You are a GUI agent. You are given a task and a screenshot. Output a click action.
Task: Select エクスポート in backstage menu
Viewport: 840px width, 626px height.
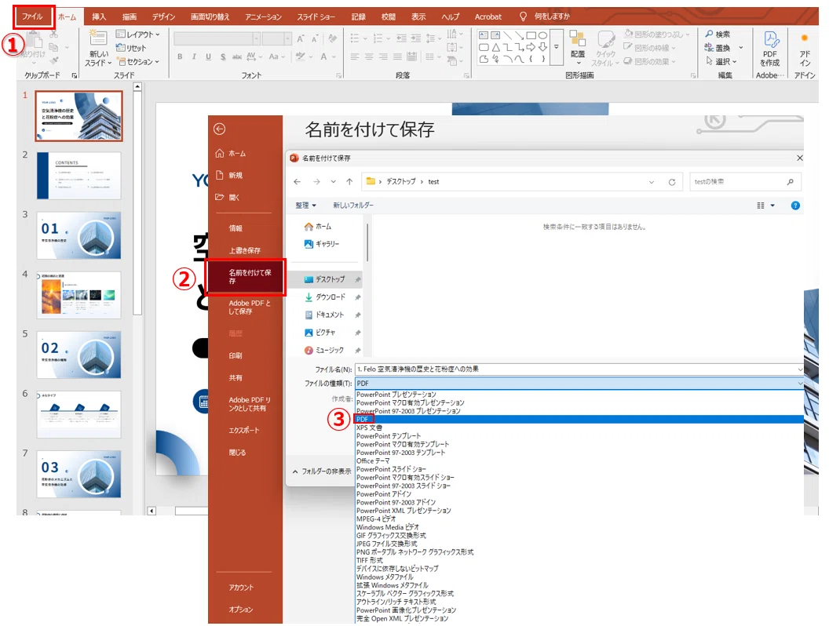243,431
